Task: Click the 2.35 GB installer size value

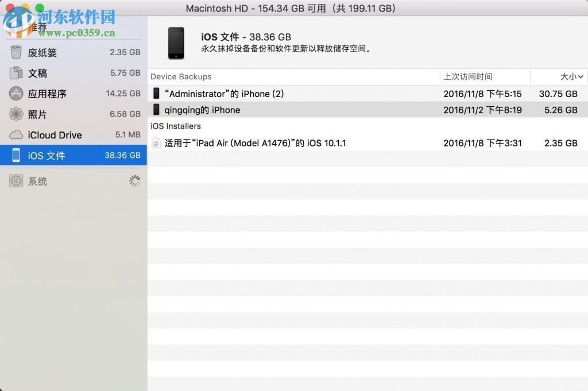Action: coord(560,143)
